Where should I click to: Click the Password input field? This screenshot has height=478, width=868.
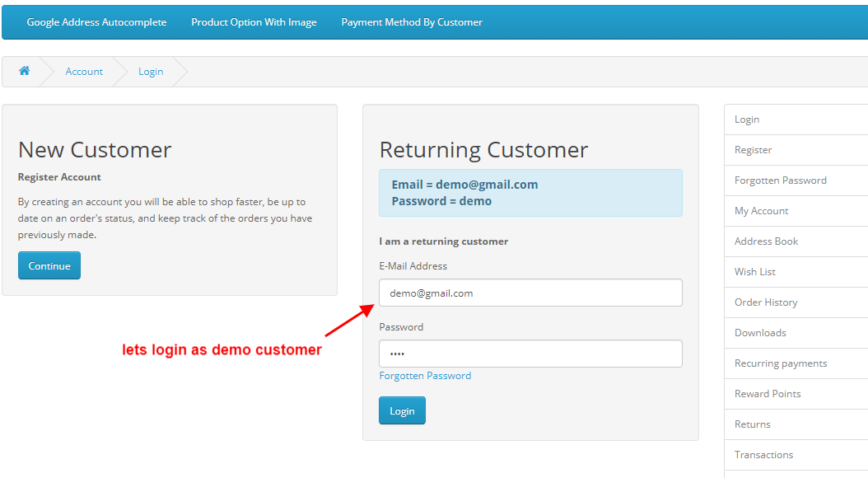[530, 354]
